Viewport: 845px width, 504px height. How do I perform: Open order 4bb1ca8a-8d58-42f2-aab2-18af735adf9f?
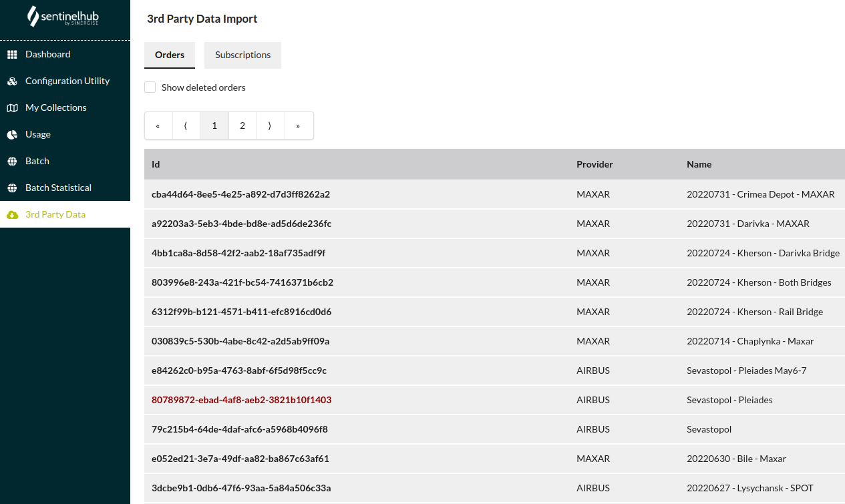click(238, 253)
